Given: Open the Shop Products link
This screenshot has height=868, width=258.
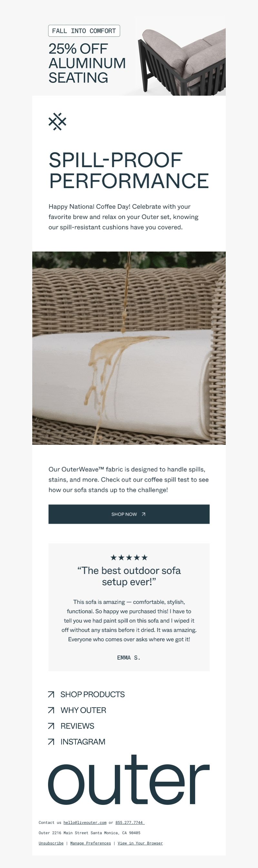Looking at the screenshot, I should tap(93, 694).
